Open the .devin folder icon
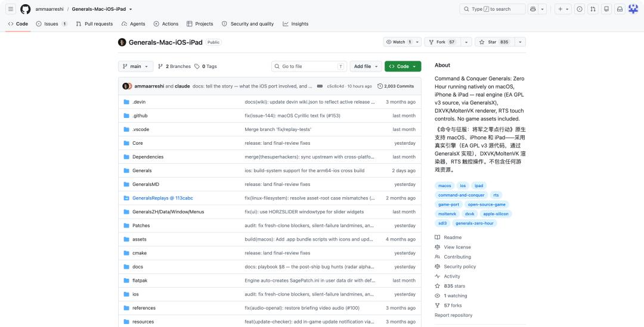Image resolution: width=644 pixels, height=327 pixels. click(x=126, y=102)
